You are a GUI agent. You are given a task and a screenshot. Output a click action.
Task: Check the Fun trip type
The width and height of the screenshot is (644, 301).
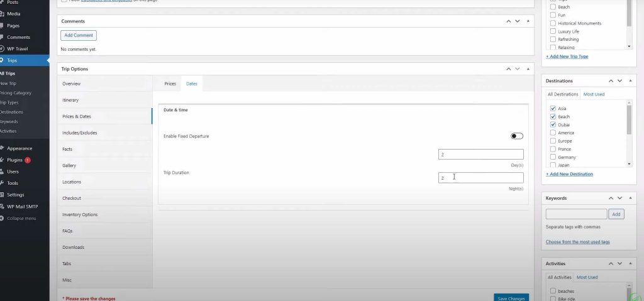click(x=553, y=15)
